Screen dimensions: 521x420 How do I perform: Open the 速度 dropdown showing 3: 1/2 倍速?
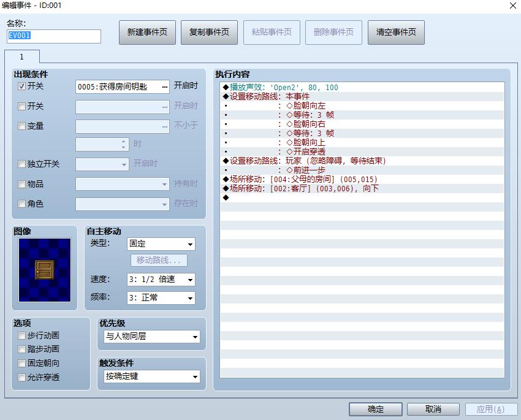(x=161, y=280)
